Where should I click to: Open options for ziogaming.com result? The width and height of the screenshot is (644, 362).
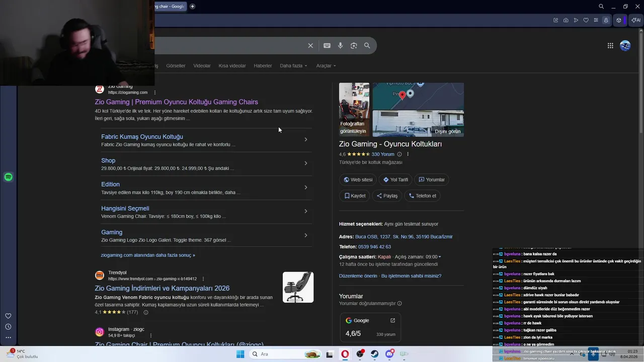155,93
